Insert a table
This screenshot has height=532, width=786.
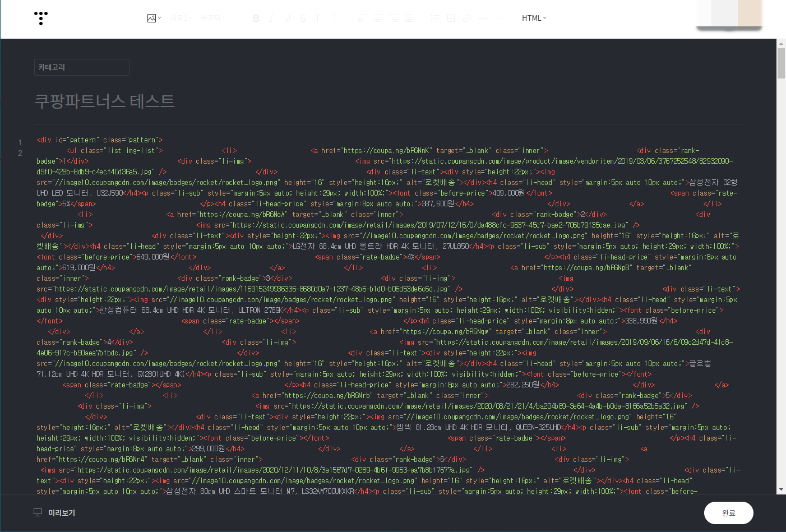click(451, 18)
